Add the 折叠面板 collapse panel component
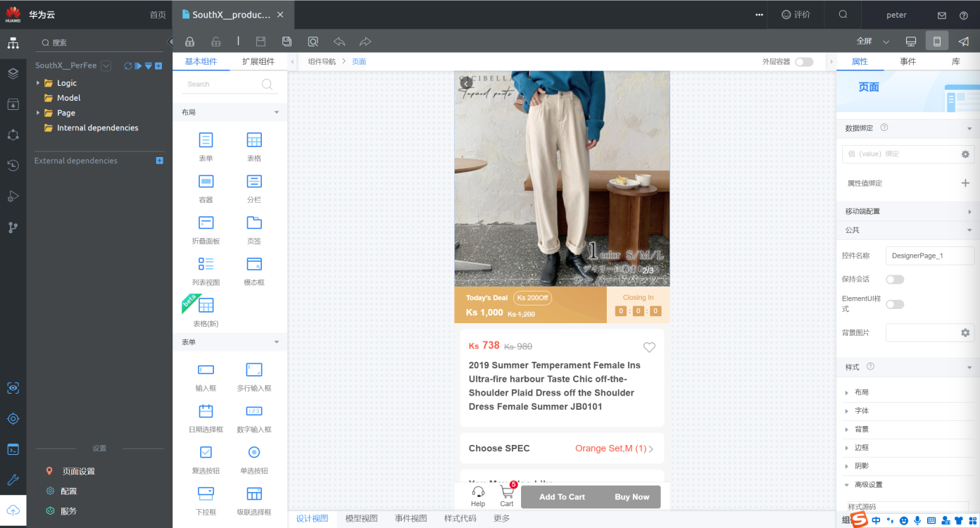This screenshot has width=980, height=528. coord(206,230)
